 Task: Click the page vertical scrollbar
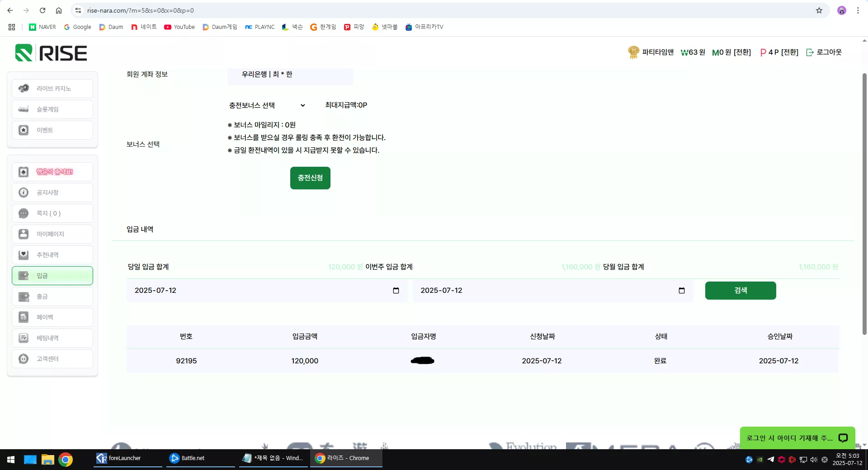point(864,203)
